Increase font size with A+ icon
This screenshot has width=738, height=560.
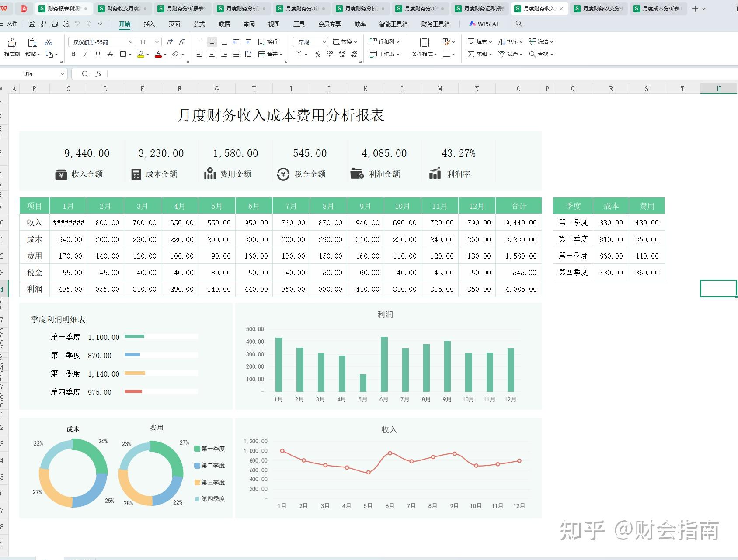(170, 42)
